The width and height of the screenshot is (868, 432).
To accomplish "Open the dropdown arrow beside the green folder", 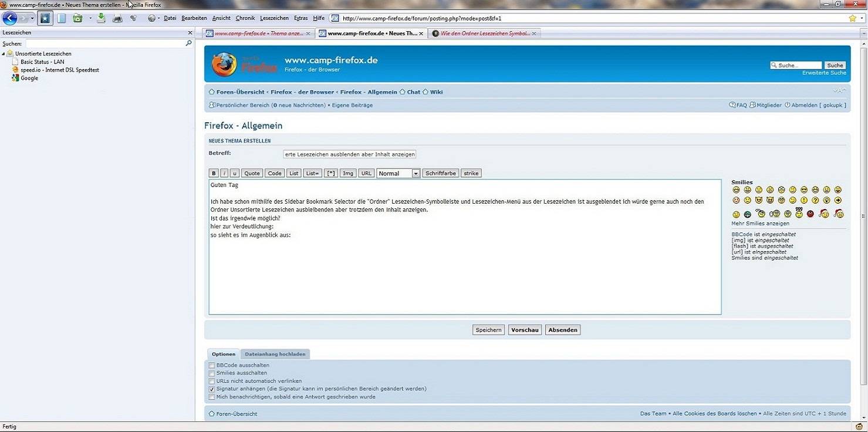I will tap(90, 18).
